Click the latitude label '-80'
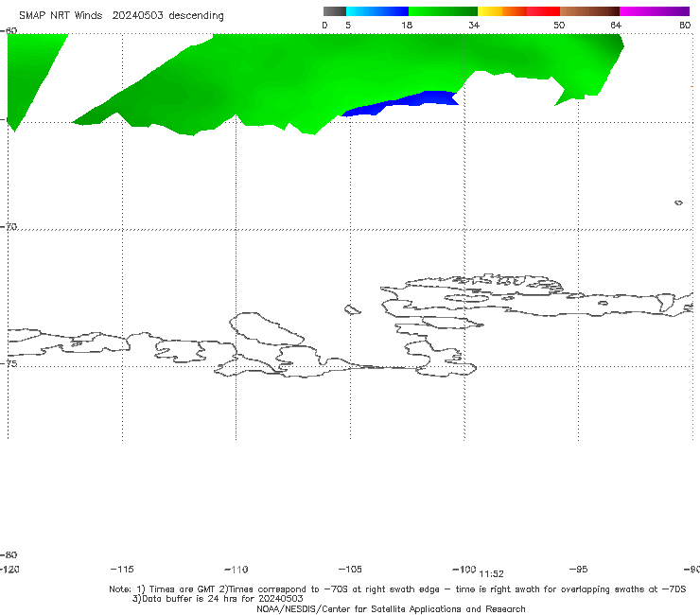Viewport: 700px width, 615px height. [x=9, y=554]
